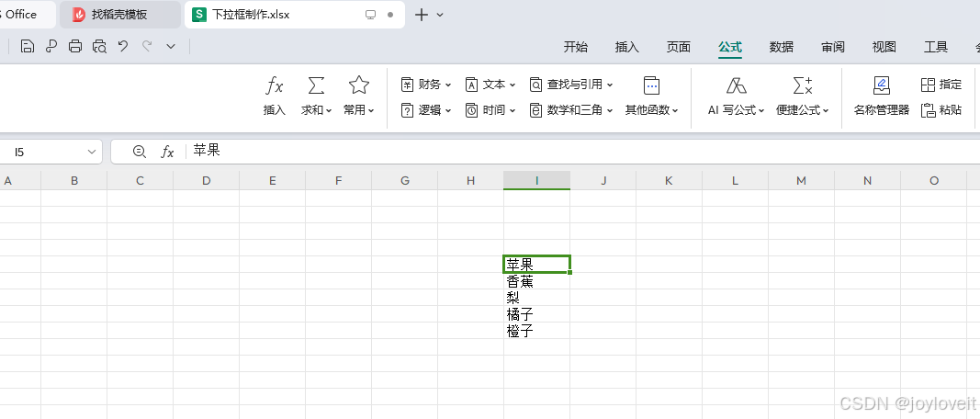This screenshot has height=419, width=980.
Task: Click the unsaved dot on document tab
Action: click(390, 15)
